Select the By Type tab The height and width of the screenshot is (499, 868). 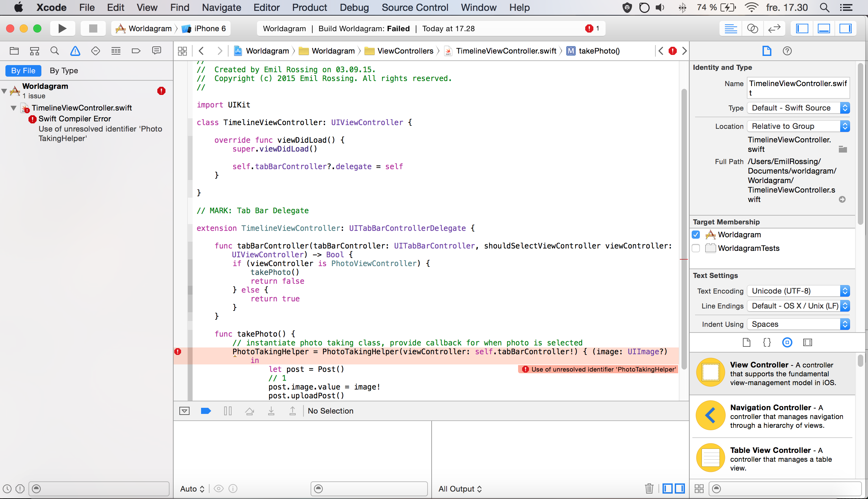[64, 71]
